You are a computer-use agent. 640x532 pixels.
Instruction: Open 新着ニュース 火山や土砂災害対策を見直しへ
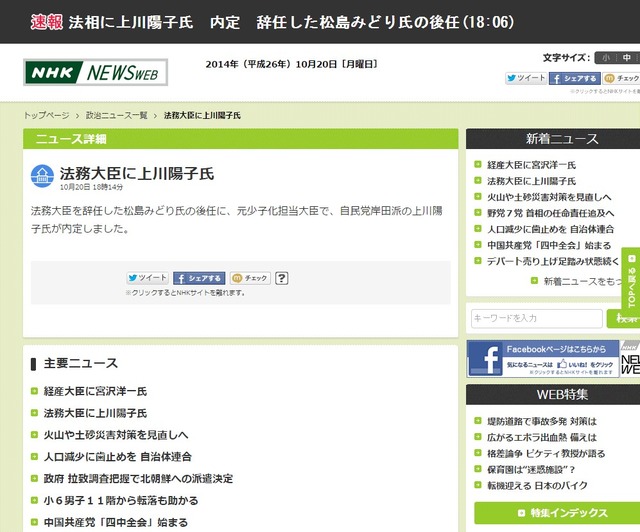(549, 197)
